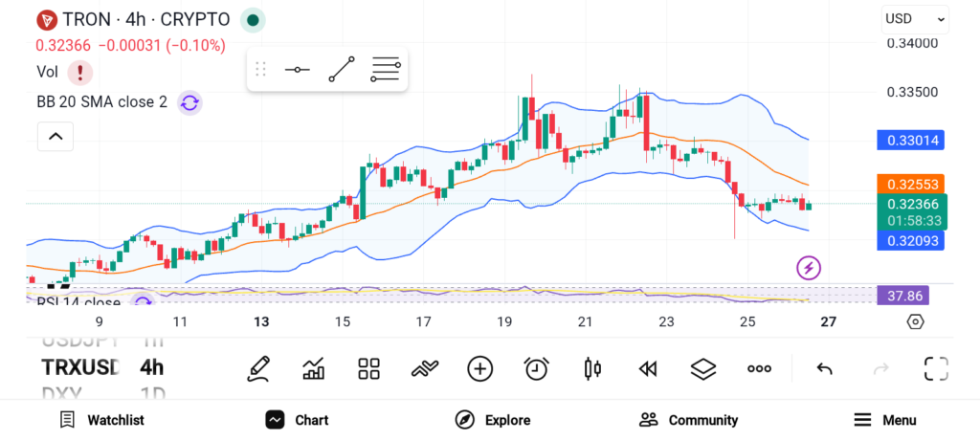Image resolution: width=980 pixels, height=441 pixels.
Task: Click the orange 0.32553 price label
Action: [x=910, y=183]
